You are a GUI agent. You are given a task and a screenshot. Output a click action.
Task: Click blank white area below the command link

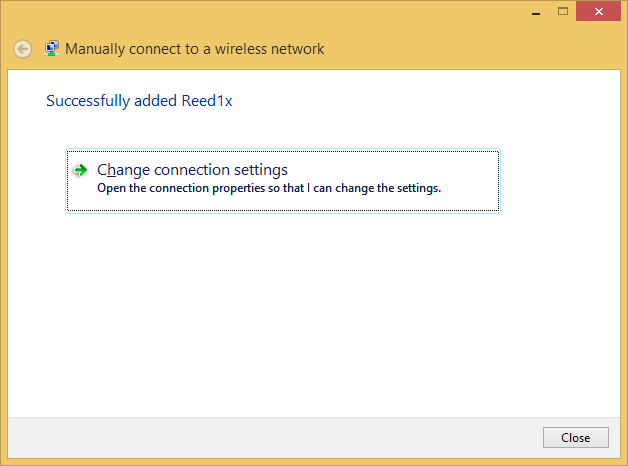click(x=300, y=310)
